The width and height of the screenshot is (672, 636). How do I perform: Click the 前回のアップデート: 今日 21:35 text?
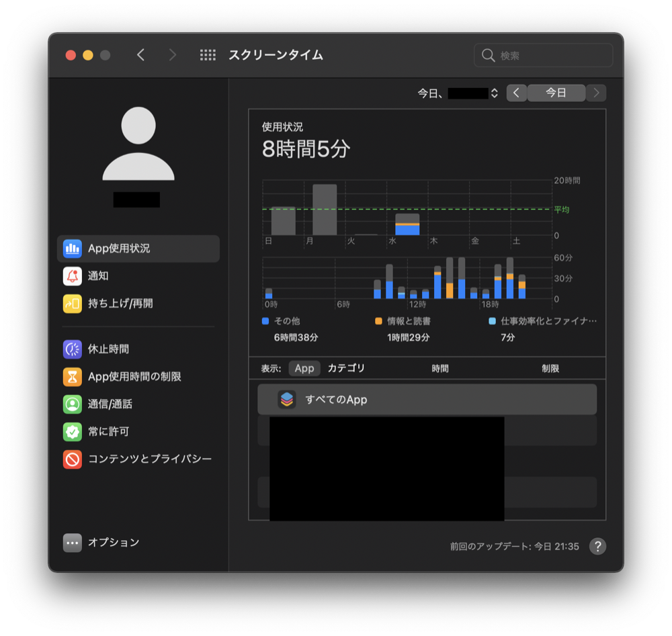click(514, 547)
